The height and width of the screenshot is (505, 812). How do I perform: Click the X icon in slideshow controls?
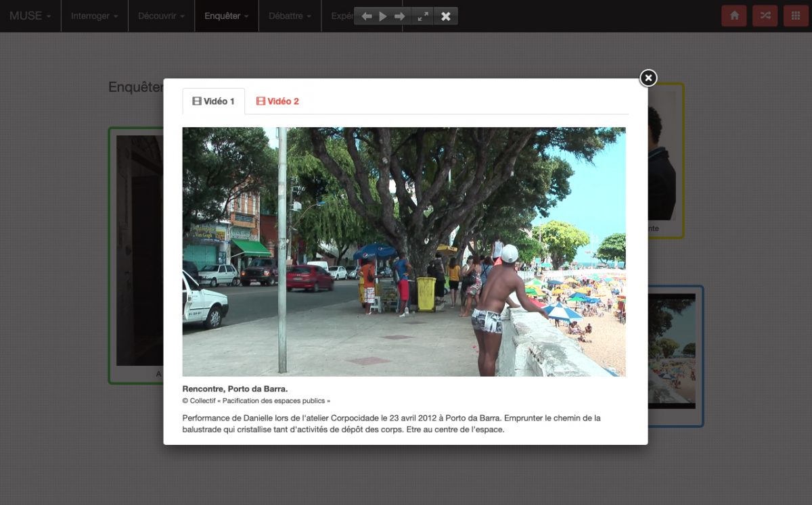[446, 16]
